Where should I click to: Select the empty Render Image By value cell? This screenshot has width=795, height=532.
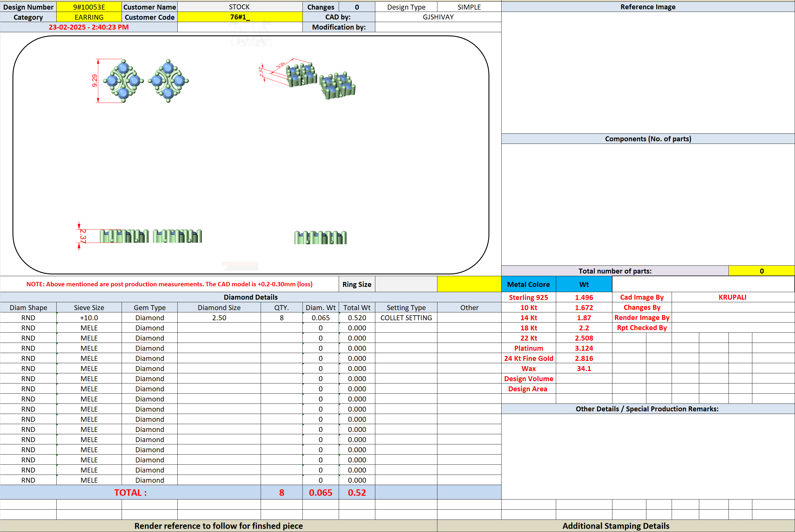coord(733,318)
